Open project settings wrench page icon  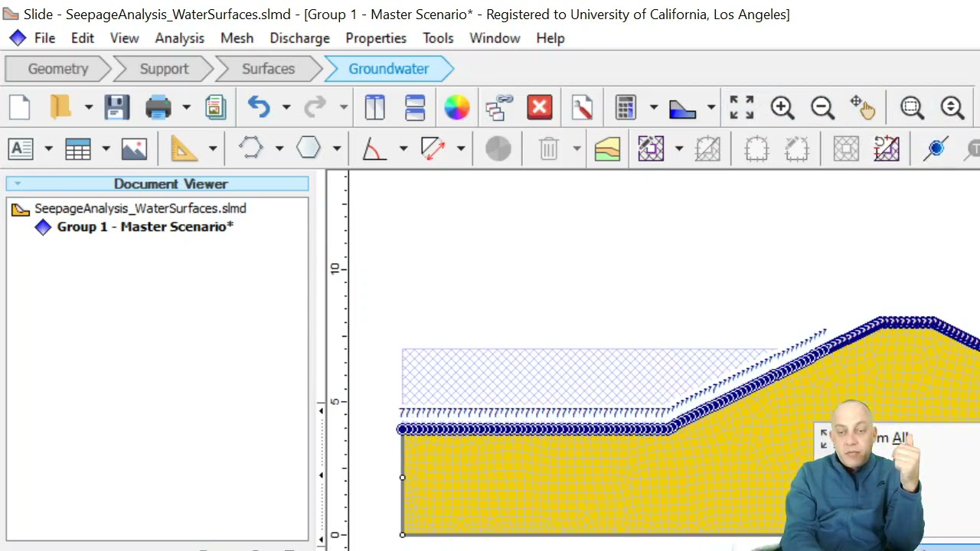[x=582, y=107]
